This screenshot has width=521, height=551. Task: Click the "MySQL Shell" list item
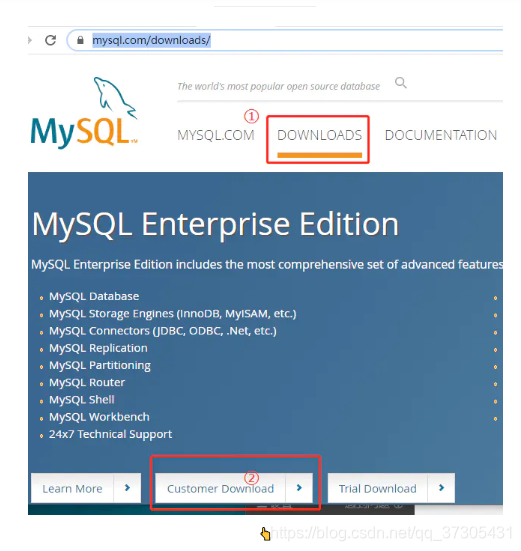82,400
